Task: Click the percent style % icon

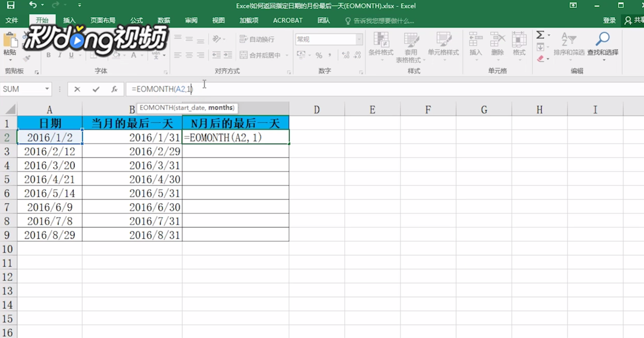Action: tap(319, 55)
